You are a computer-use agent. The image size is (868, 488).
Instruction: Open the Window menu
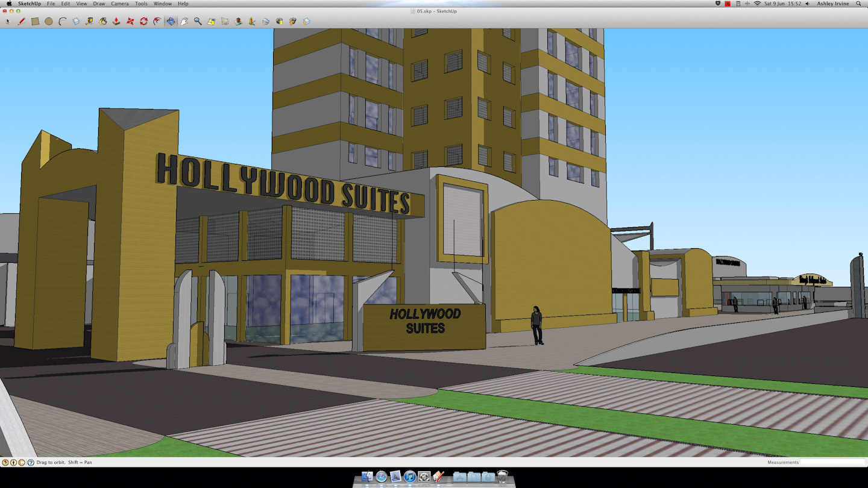163,4
